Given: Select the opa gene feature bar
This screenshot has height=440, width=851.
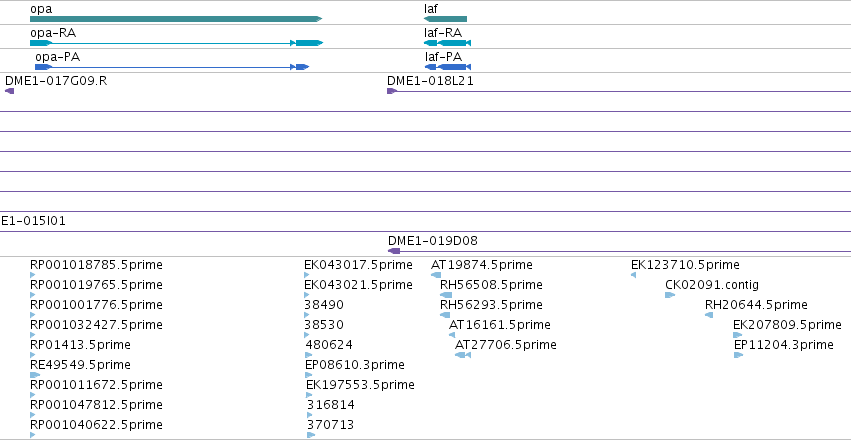Looking at the screenshot, I should click(x=176, y=19).
